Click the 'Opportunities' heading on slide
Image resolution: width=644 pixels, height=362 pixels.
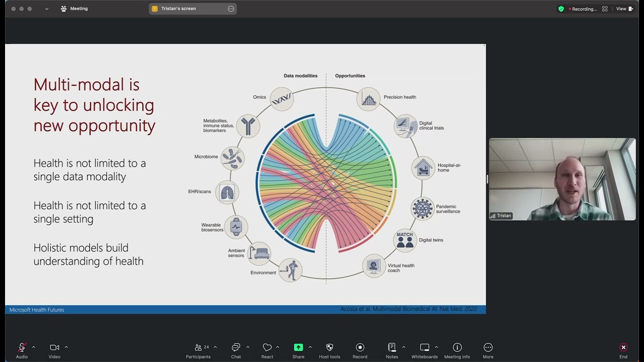coord(350,76)
